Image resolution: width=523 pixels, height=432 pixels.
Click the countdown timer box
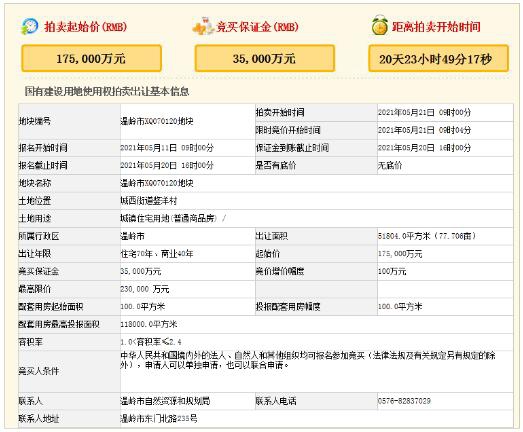[x=438, y=59]
